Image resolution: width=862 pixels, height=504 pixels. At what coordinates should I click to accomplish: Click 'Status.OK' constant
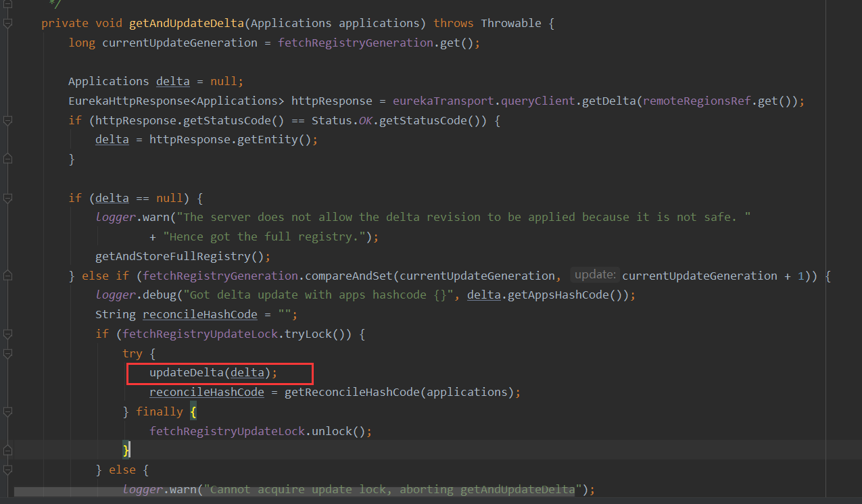342,120
